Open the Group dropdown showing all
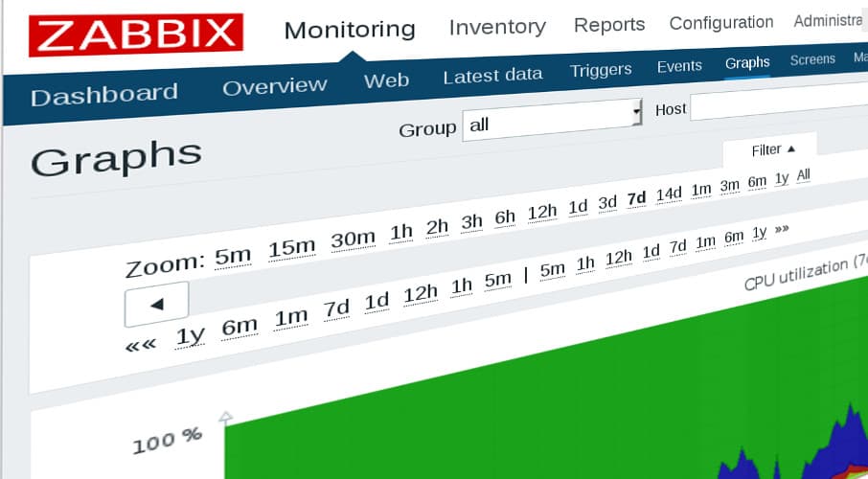Image resolution: width=868 pixels, height=479 pixels. [x=552, y=120]
